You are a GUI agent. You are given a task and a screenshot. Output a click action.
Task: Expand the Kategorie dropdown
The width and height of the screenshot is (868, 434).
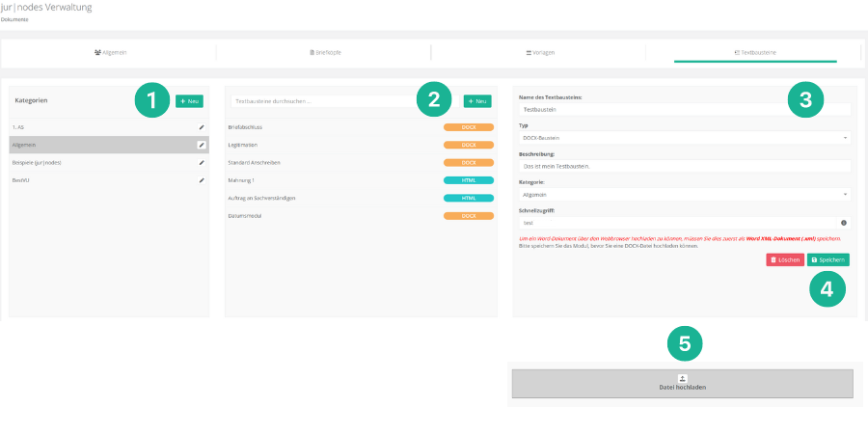coord(685,194)
